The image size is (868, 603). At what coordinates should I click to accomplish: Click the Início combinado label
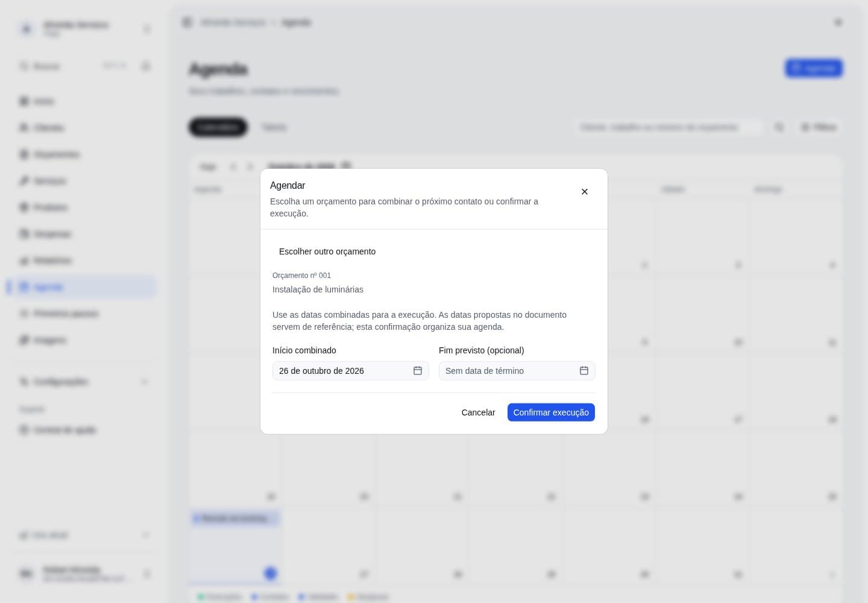tap(304, 350)
